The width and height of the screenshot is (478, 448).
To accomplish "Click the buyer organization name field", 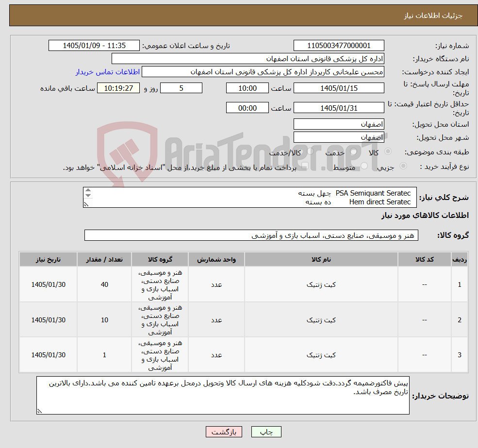I will (x=248, y=59).
